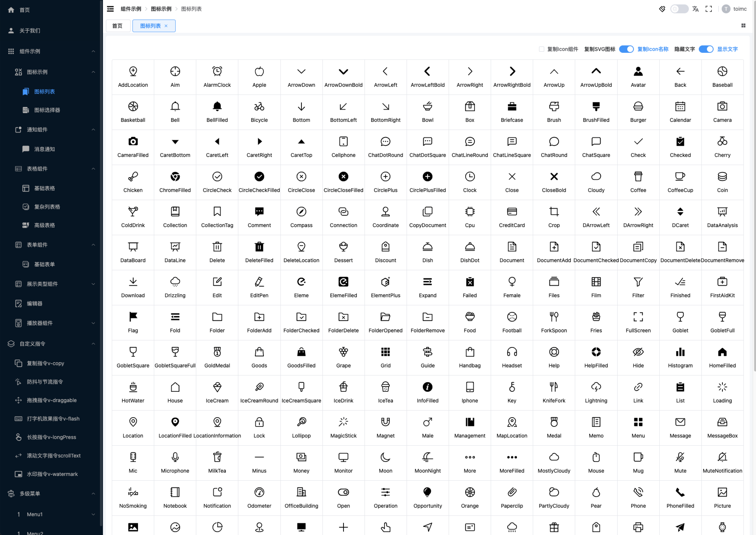
Task: Click the AlarmClock icon
Action: click(x=217, y=71)
